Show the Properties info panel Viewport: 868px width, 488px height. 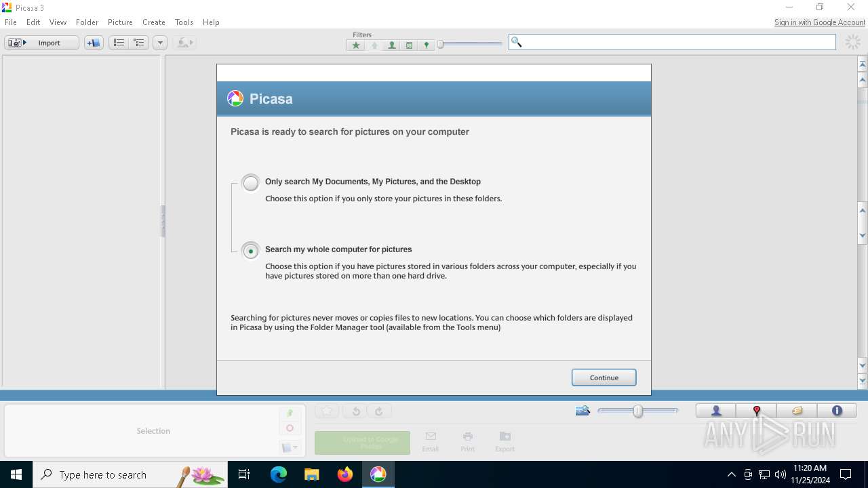[x=837, y=411]
